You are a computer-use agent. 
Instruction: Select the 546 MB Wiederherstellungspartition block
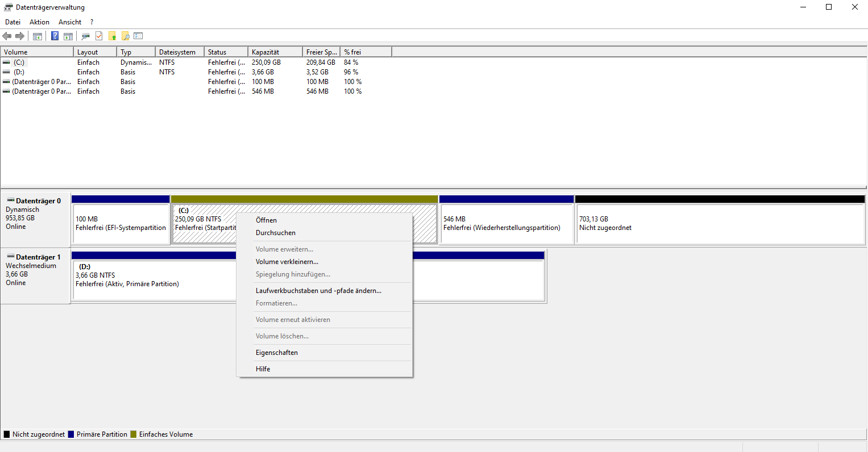(x=506, y=220)
